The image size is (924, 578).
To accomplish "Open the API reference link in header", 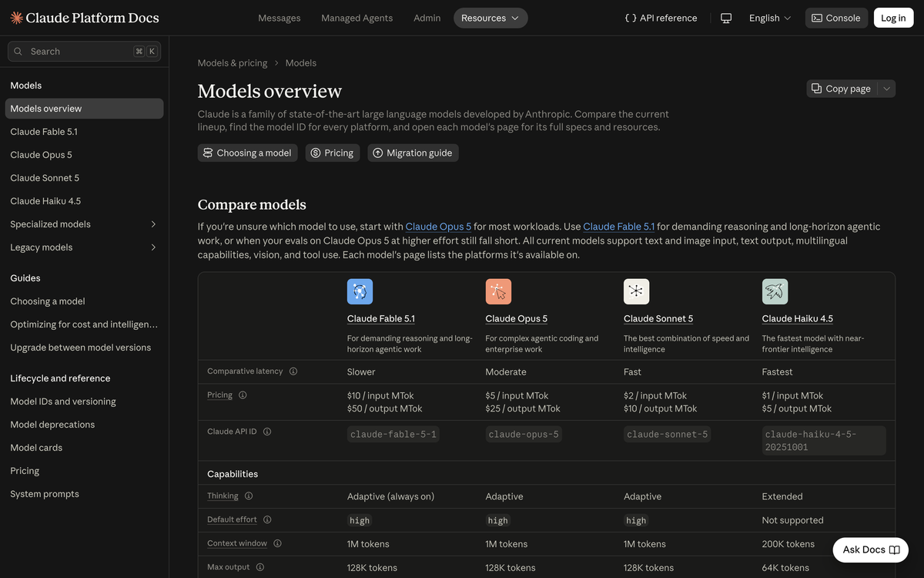I will [x=661, y=18].
